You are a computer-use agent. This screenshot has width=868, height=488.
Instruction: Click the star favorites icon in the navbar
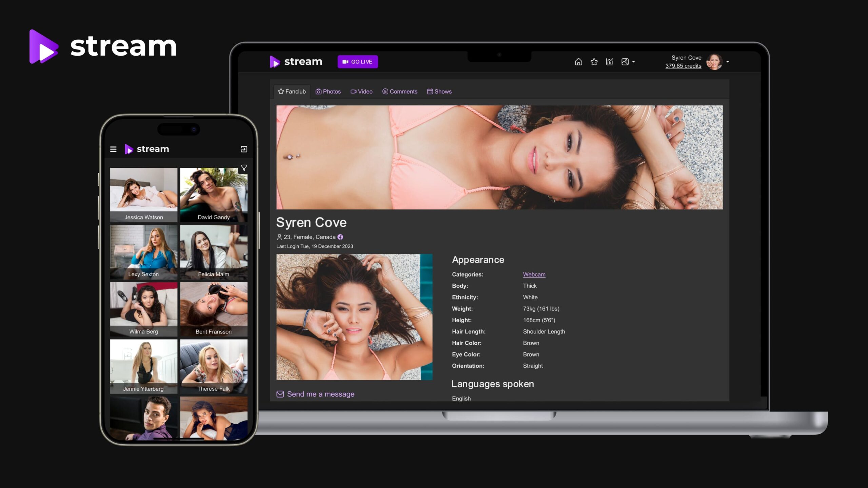(x=594, y=62)
